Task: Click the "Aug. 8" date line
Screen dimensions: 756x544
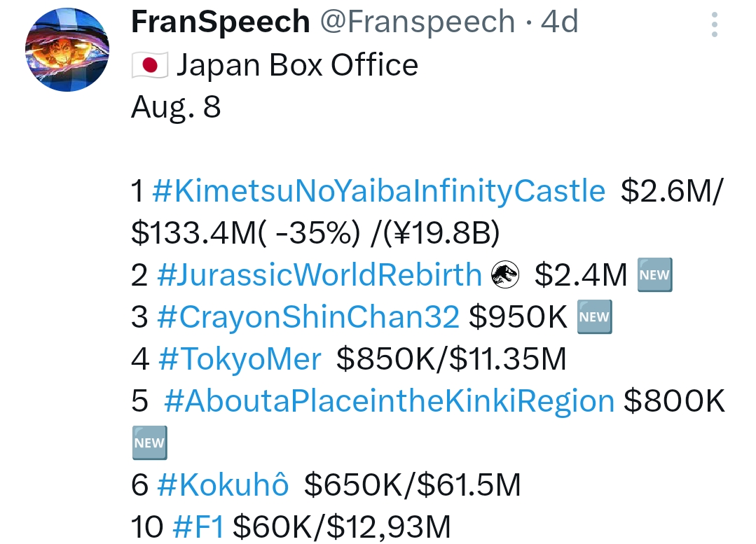Action: [x=176, y=107]
